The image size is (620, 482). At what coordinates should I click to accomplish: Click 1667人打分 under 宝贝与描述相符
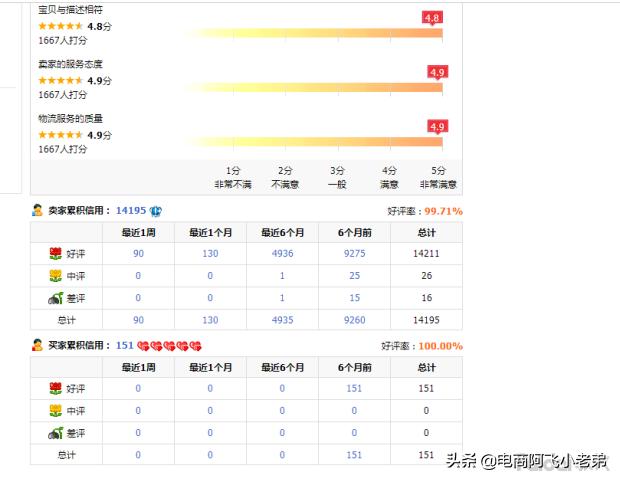click(62, 40)
